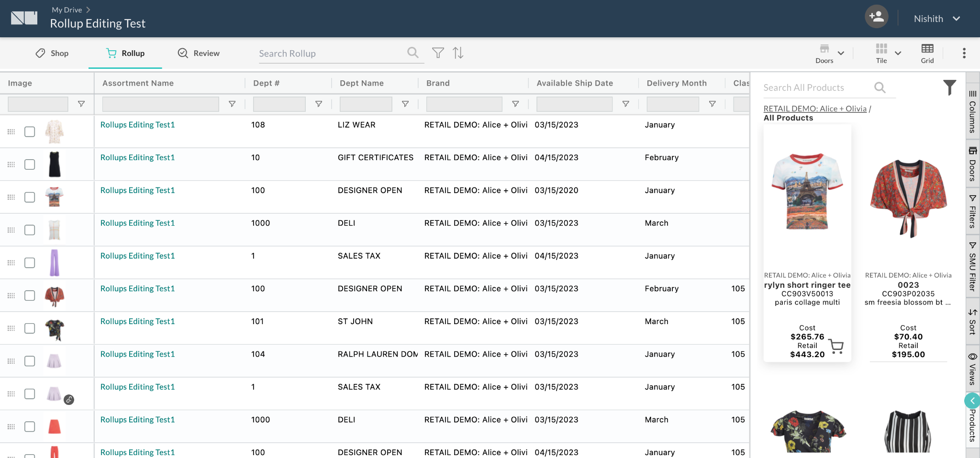Expand the Tile view dropdown arrow
This screenshot has height=458, width=980.
tap(898, 53)
